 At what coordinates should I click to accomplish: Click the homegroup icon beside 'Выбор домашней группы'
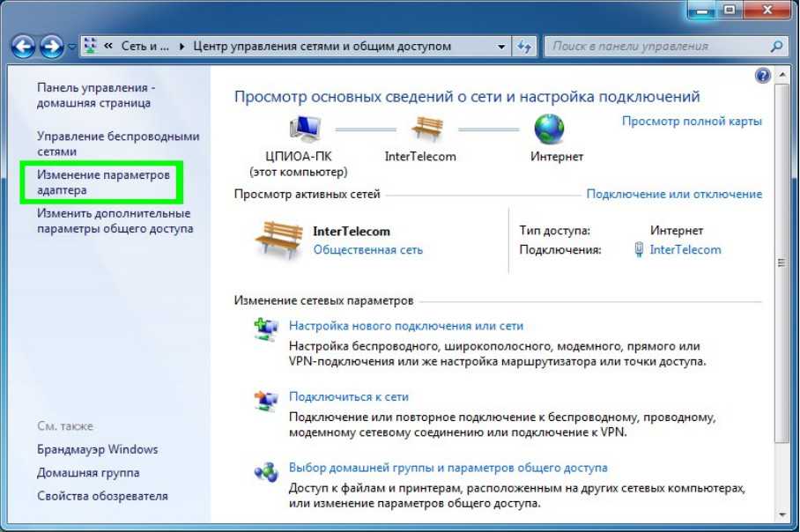click(266, 472)
